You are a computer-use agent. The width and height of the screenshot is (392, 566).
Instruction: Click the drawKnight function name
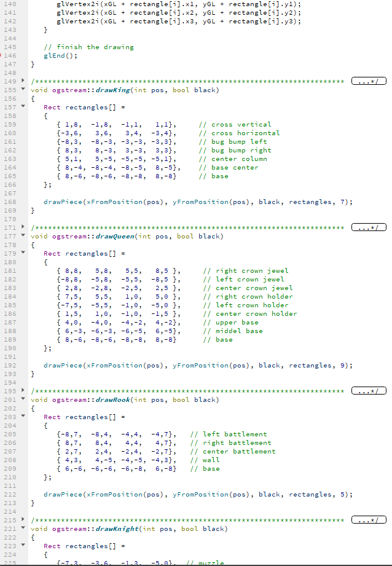click(x=117, y=529)
